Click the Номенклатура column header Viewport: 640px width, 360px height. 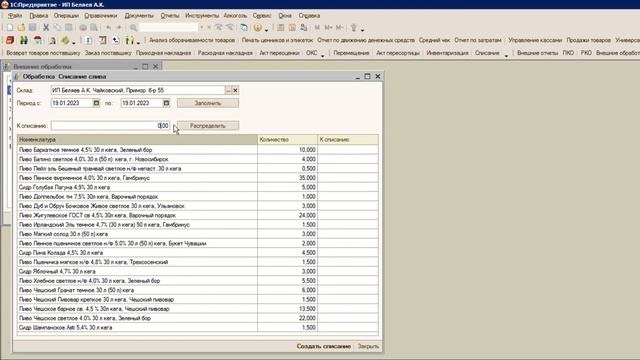(137, 140)
